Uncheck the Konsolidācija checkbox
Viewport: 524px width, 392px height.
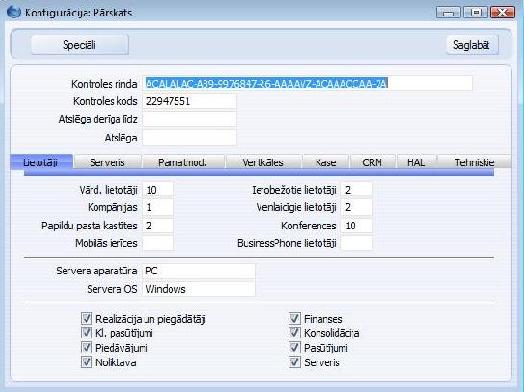(295, 333)
